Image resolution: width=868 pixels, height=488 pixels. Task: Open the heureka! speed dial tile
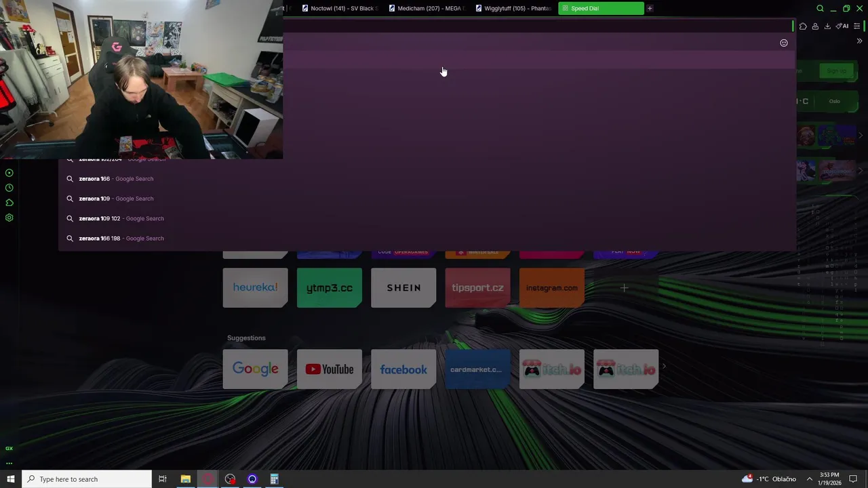[255, 287]
